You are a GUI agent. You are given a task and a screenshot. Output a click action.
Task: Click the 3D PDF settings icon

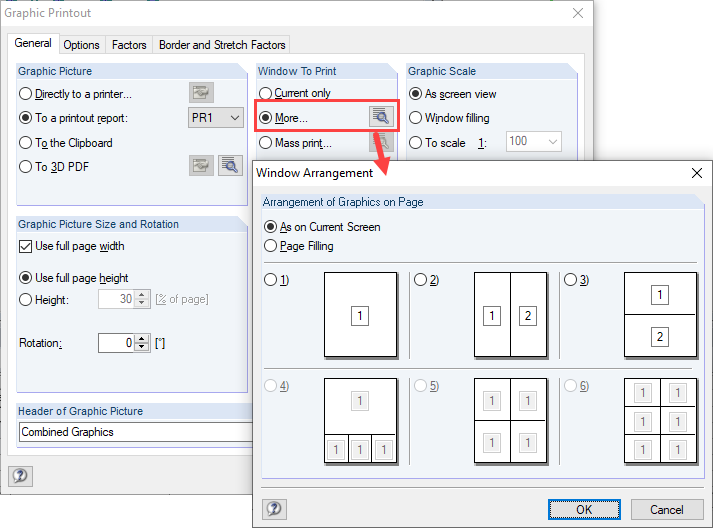tap(202, 166)
